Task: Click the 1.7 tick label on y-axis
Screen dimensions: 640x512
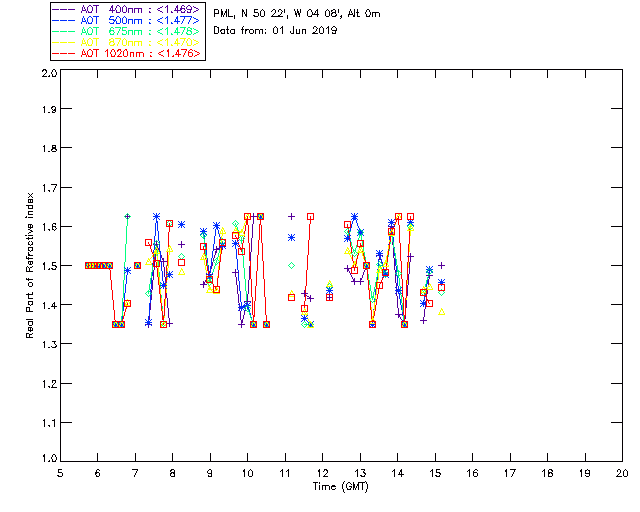Action: pos(47,189)
